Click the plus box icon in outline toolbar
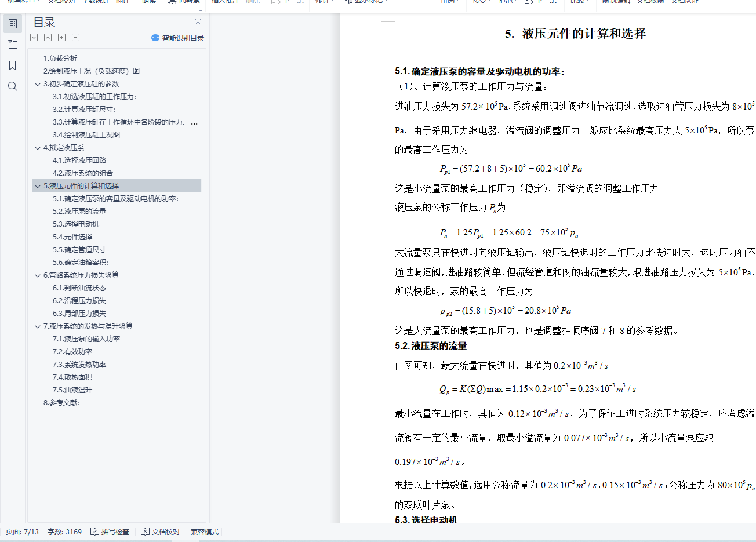 coord(61,38)
